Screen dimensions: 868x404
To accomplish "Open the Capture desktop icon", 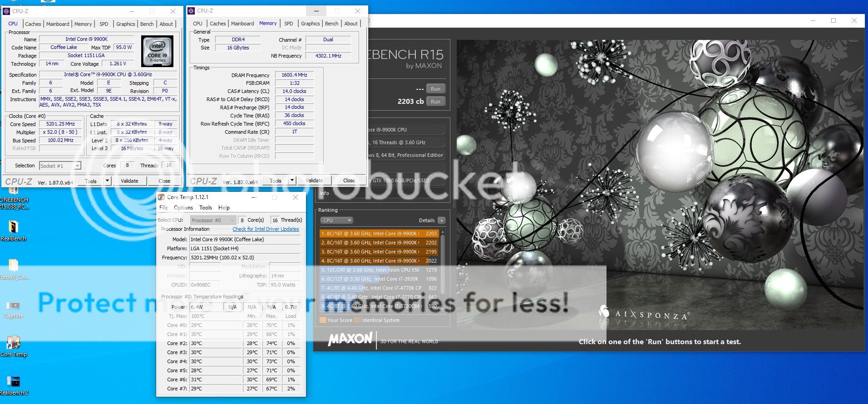I will [x=13, y=309].
